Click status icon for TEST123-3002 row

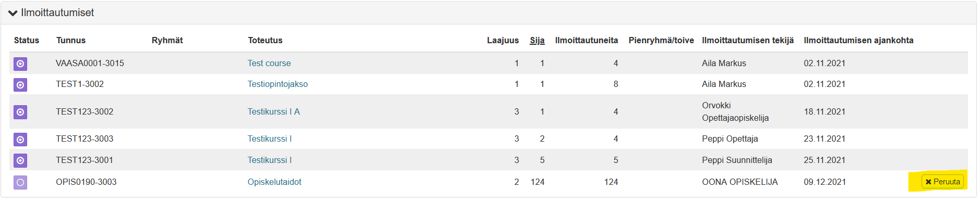20,112
